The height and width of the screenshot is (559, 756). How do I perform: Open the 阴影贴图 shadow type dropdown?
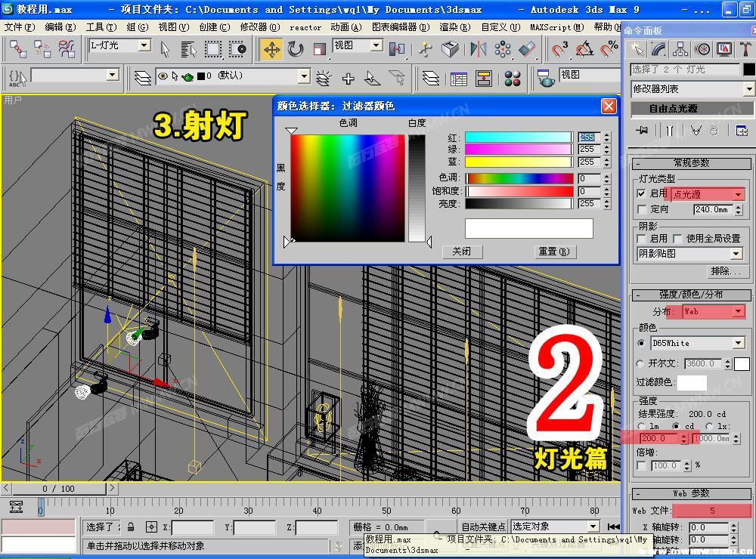tap(736, 254)
